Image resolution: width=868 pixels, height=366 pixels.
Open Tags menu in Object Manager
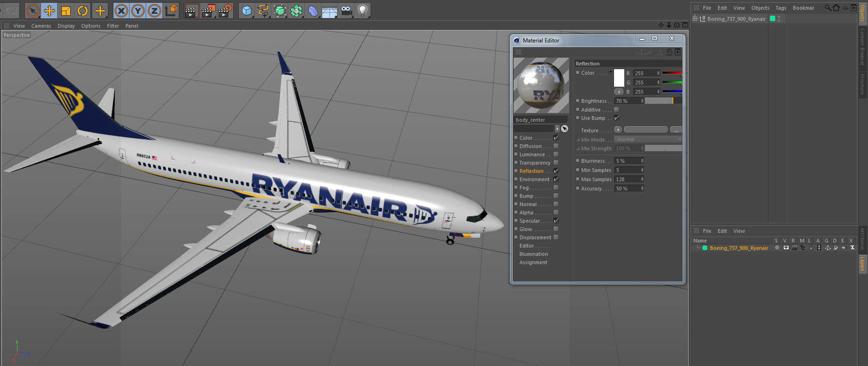[x=781, y=8]
